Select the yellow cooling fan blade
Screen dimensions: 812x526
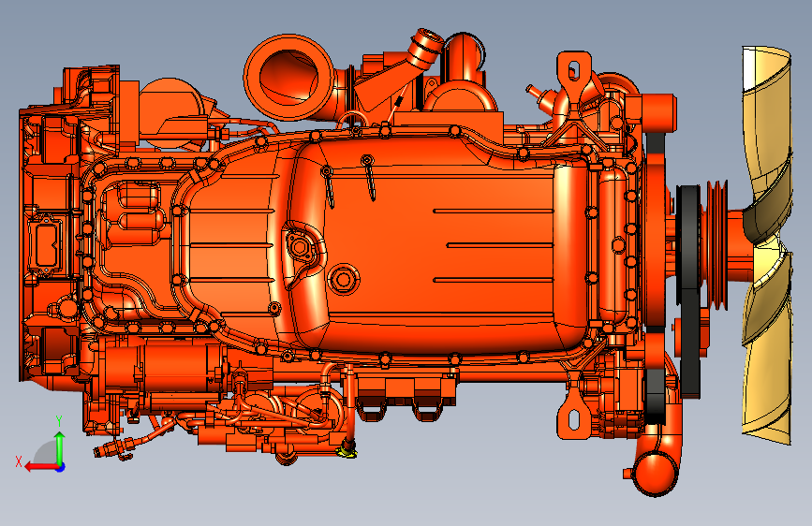(767, 245)
